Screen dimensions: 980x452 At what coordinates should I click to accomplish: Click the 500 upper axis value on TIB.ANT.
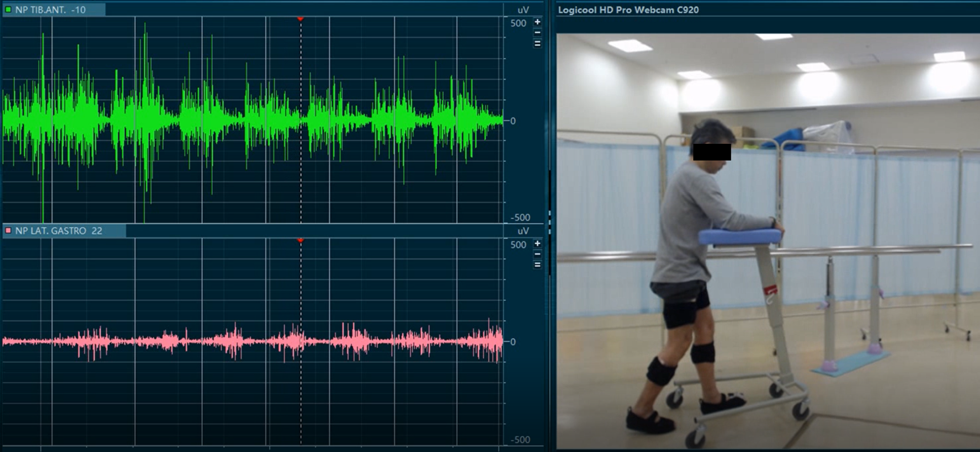click(518, 23)
